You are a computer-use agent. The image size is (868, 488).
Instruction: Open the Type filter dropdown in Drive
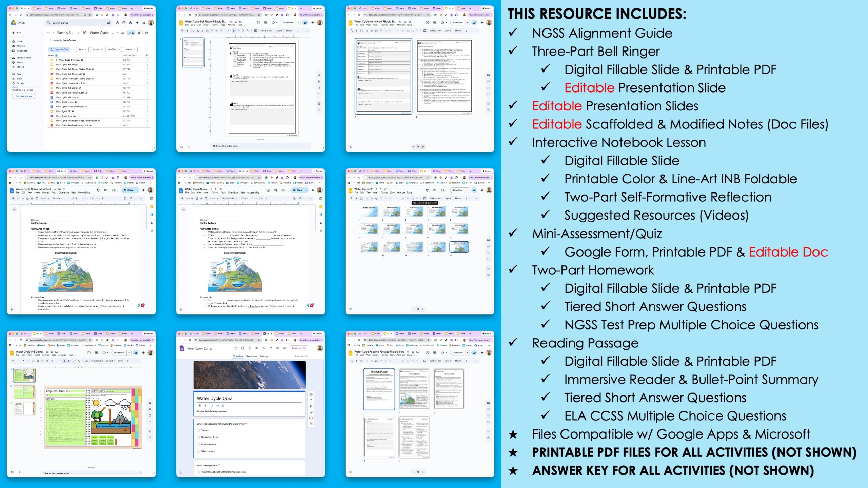point(82,49)
